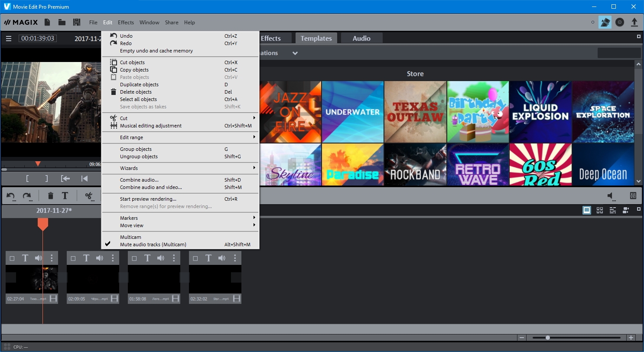The width and height of the screenshot is (644, 352).
Task: Save project with the floppy disk icon
Action: (x=77, y=22)
